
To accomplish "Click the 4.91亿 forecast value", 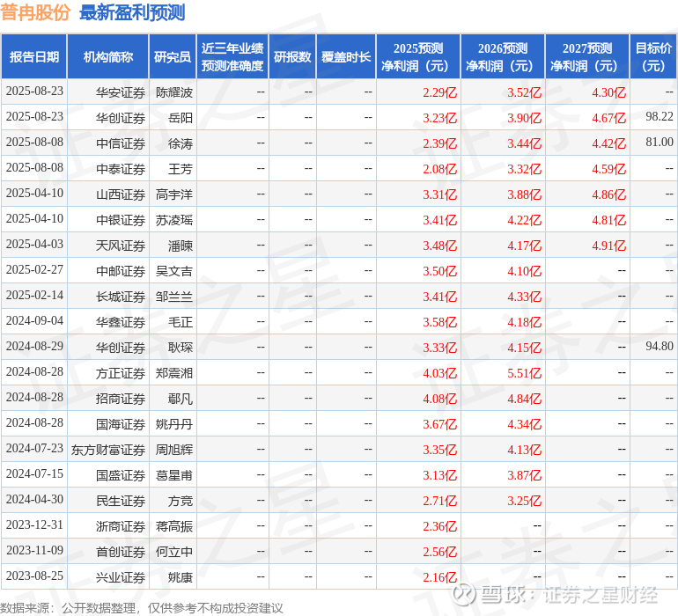I will pos(608,246).
